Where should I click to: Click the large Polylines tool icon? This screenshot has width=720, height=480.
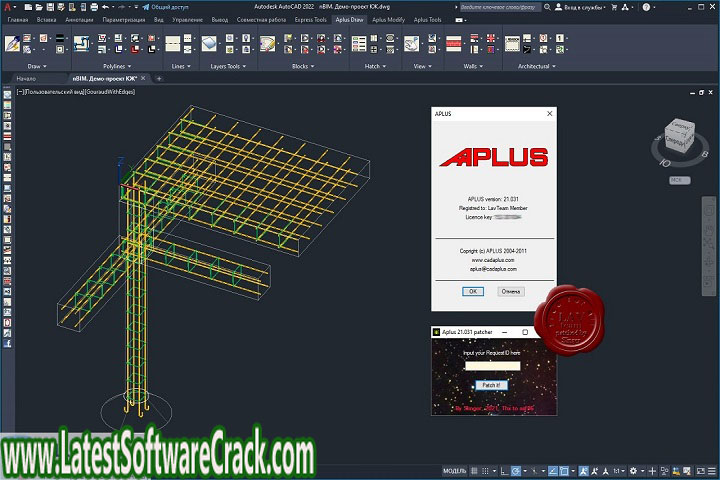82,44
